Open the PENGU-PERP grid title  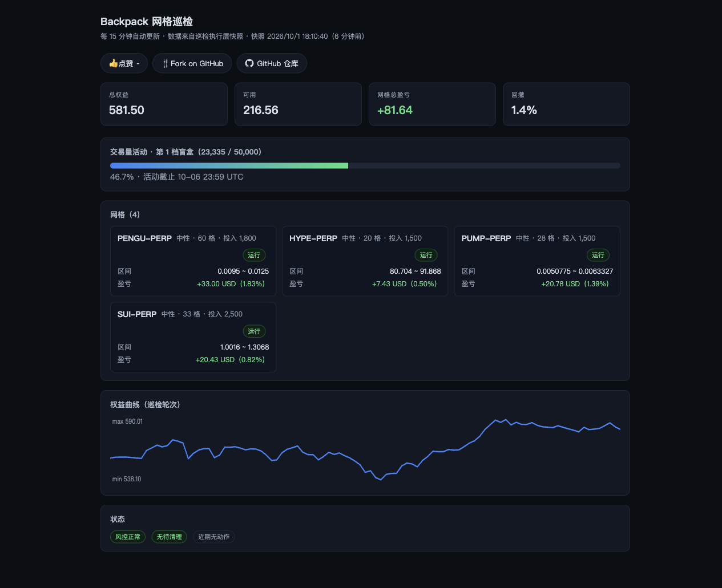click(144, 238)
